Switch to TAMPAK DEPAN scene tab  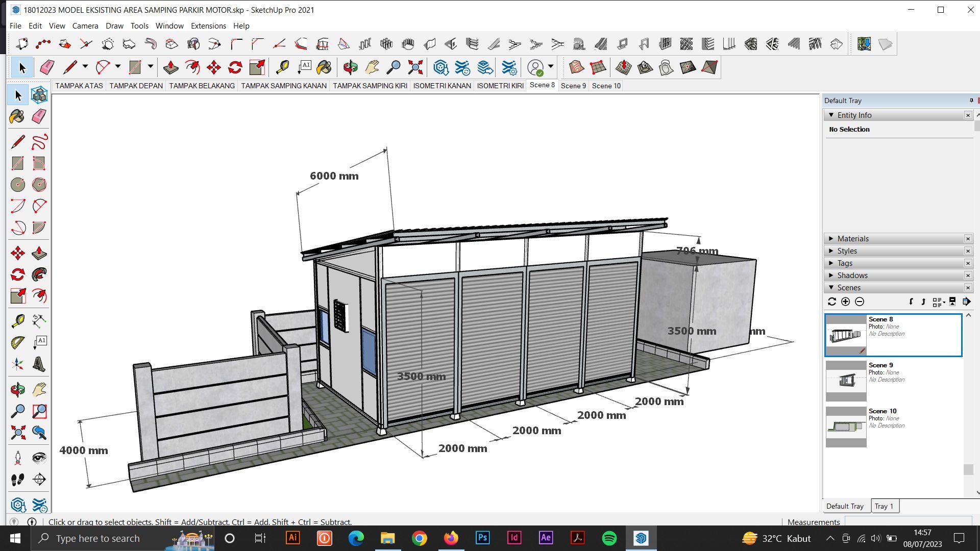point(136,86)
